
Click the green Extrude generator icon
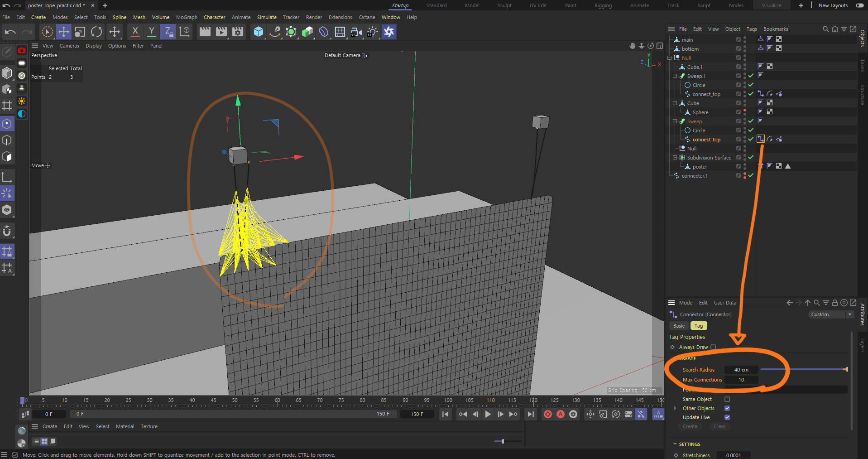click(307, 32)
